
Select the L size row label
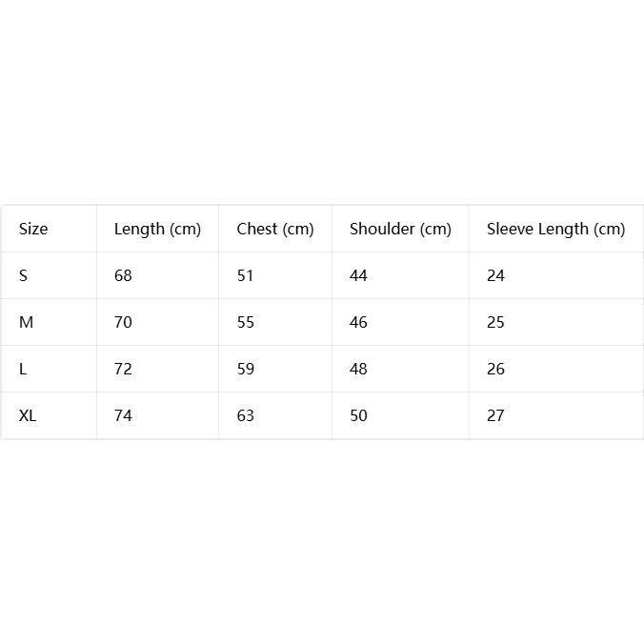coord(23,369)
